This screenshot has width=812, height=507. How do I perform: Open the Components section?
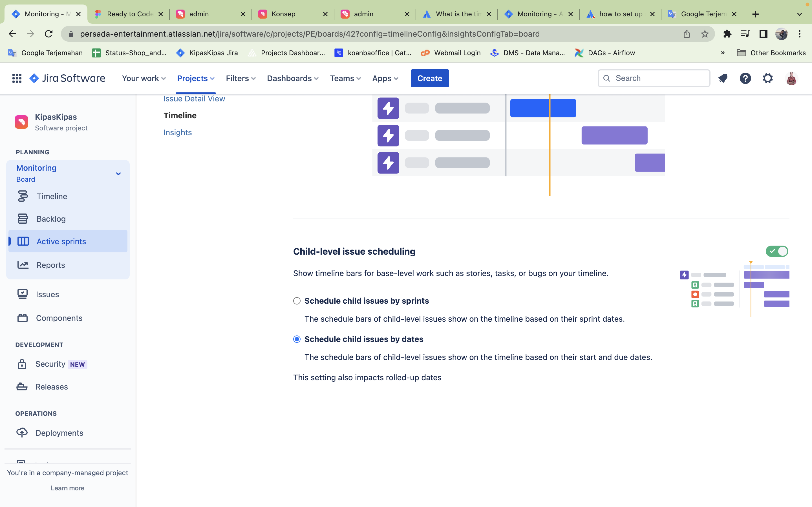tap(59, 318)
